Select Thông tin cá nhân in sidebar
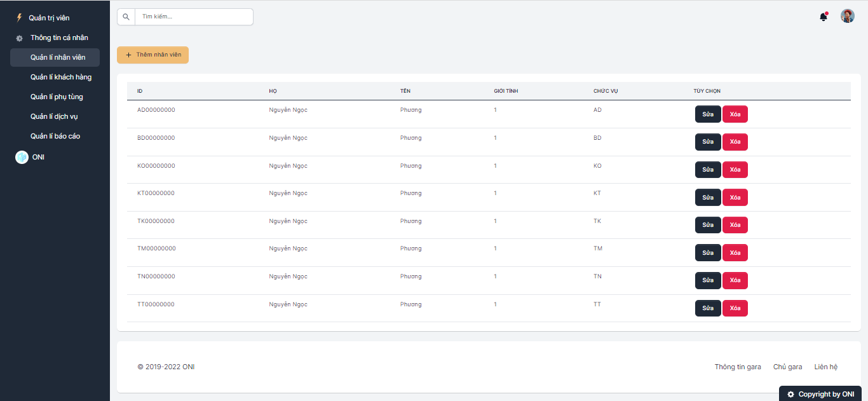Viewport: 868px width, 401px height. click(59, 37)
